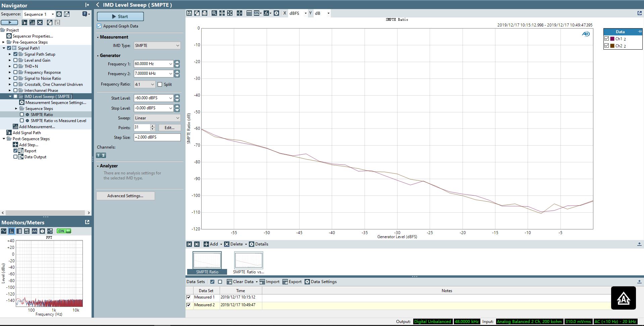644x326 pixels.
Task: Click the print graph icon
Action: 205,13
